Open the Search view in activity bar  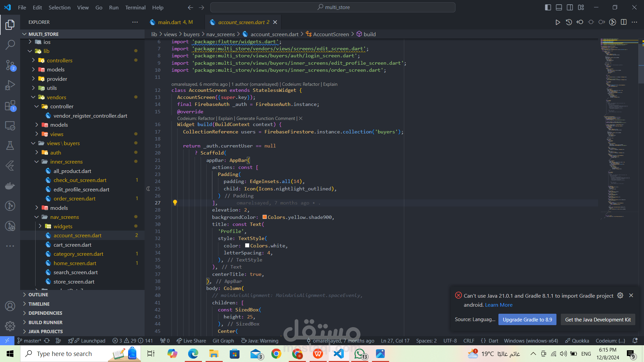point(10,45)
